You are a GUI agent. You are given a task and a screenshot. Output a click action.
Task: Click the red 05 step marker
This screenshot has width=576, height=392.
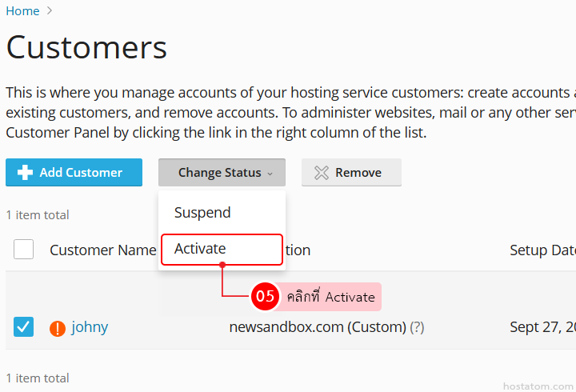point(264,296)
